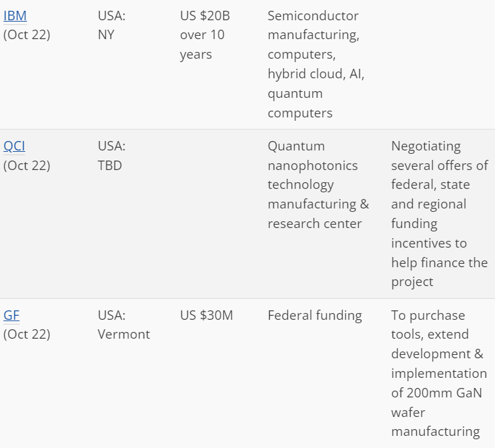
Task: Click the US $30M investment amount
Action: [206, 315]
